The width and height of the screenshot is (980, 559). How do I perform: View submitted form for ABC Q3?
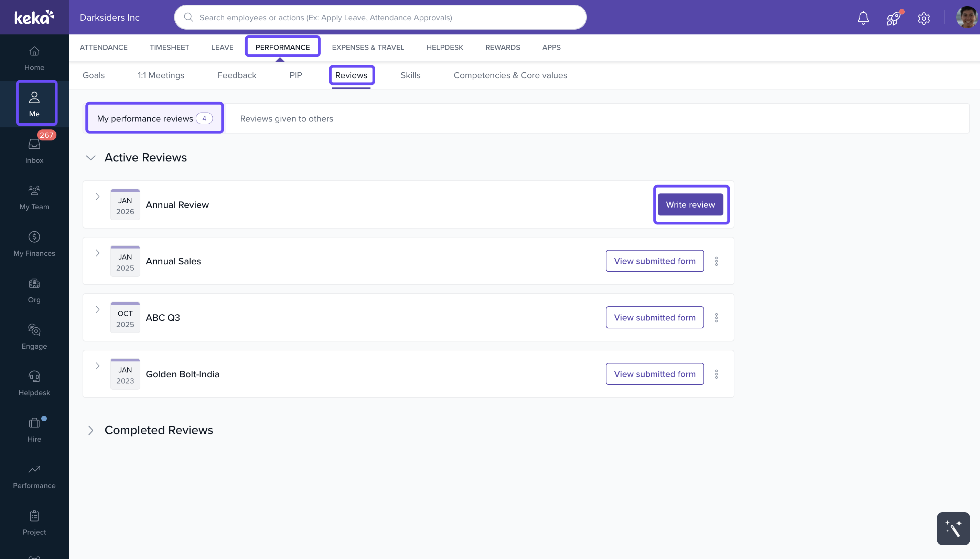click(x=654, y=317)
